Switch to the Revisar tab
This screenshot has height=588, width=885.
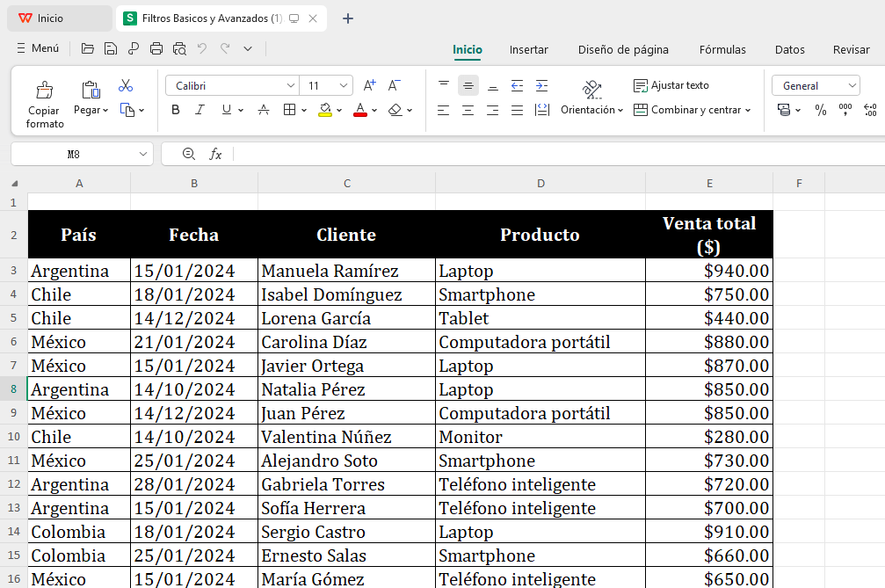[851, 49]
